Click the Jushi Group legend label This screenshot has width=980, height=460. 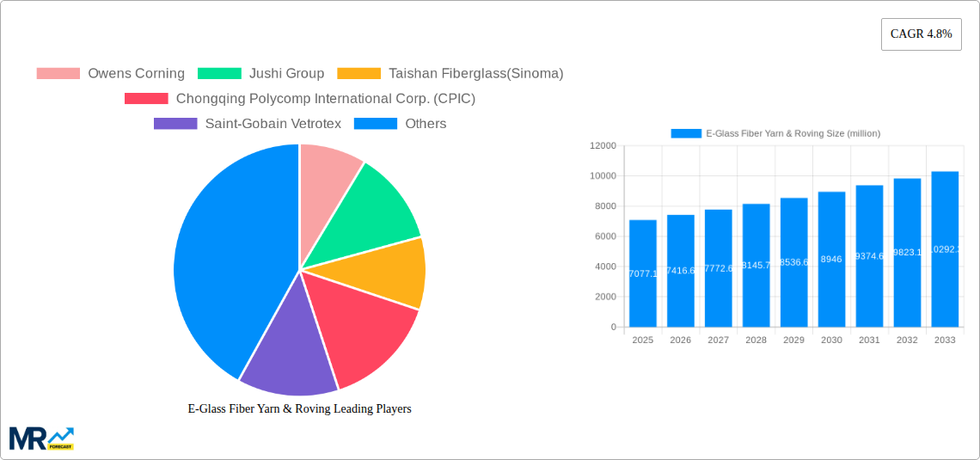tap(287, 74)
